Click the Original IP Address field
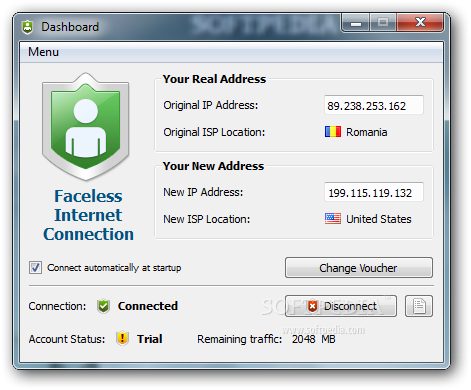Screen dimensions: 471x390 (374, 105)
